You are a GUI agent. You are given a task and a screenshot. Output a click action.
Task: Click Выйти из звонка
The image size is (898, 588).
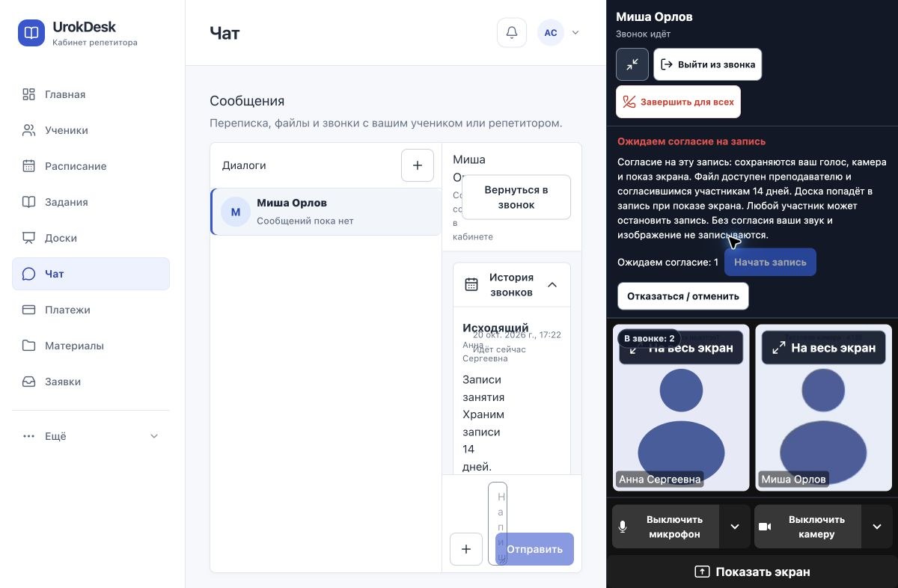[x=708, y=64]
